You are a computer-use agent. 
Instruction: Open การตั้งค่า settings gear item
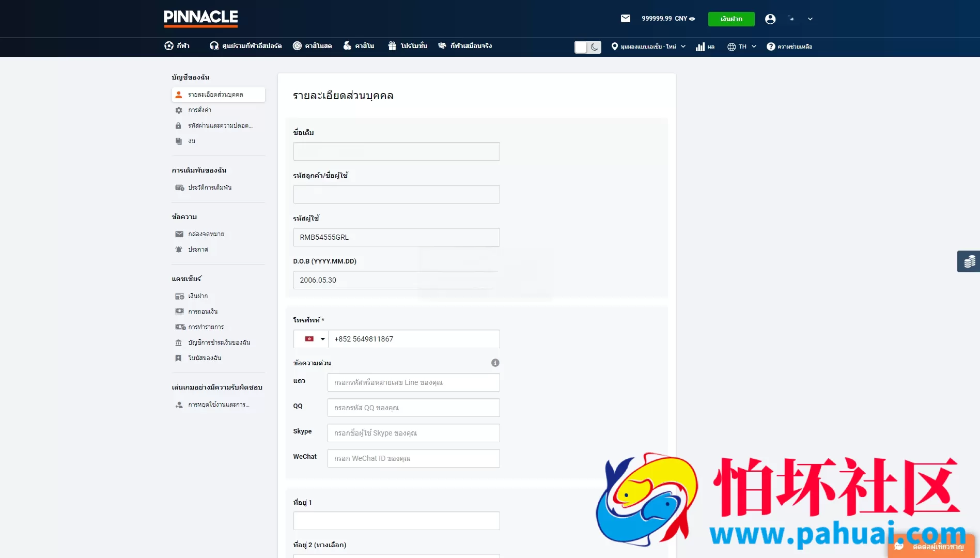coord(219,110)
